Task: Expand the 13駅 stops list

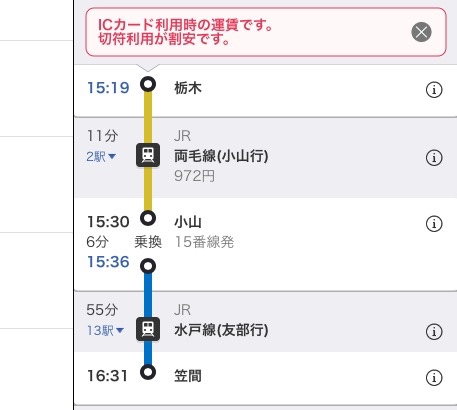Action: (x=105, y=331)
